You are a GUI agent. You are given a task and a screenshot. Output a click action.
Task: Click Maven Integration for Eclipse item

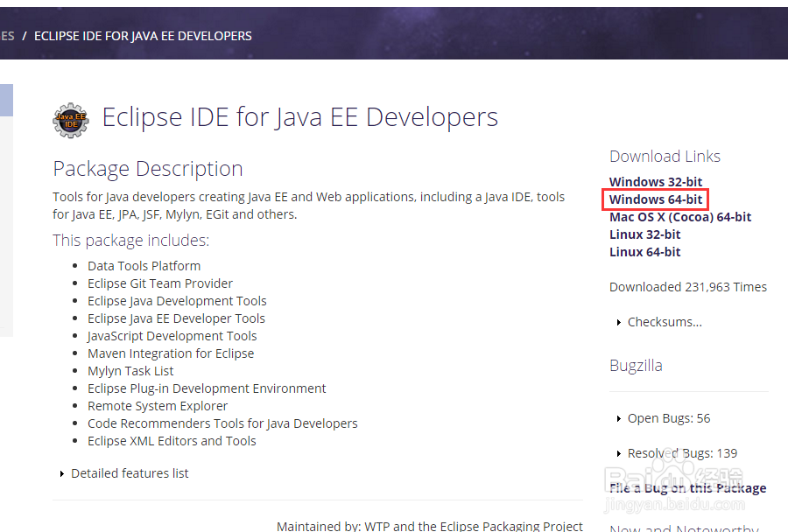click(171, 353)
